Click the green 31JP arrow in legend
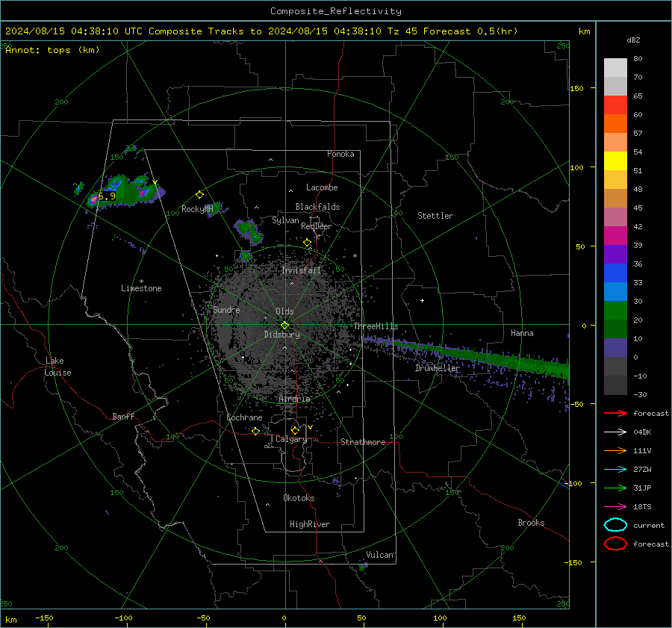The width and height of the screenshot is (672, 628). coord(615,488)
